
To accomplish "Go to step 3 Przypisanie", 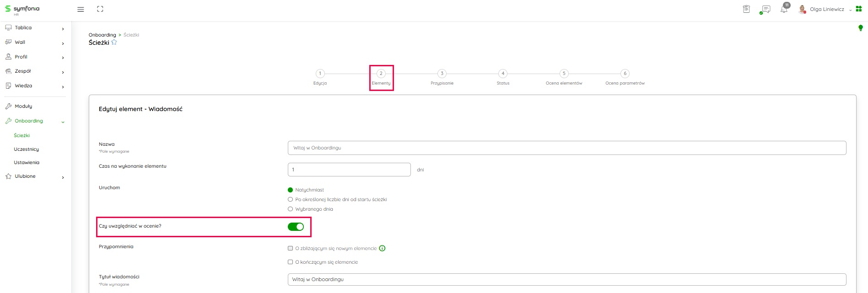I will 442,74.
